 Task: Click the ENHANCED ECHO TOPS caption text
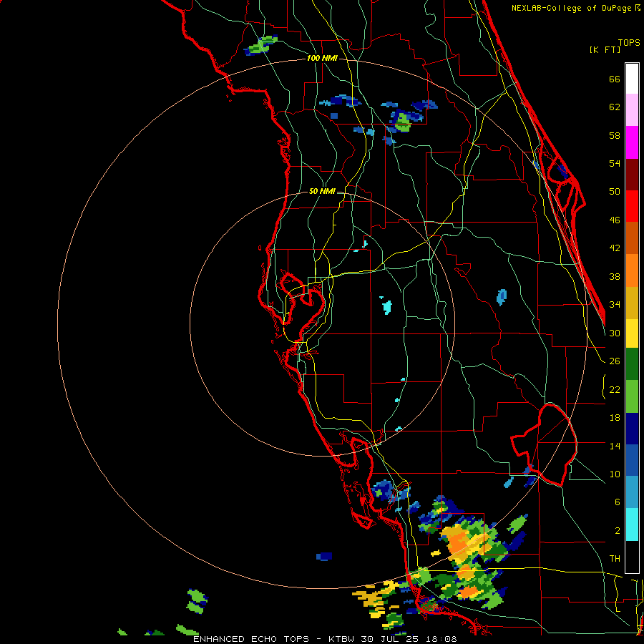coord(251,639)
